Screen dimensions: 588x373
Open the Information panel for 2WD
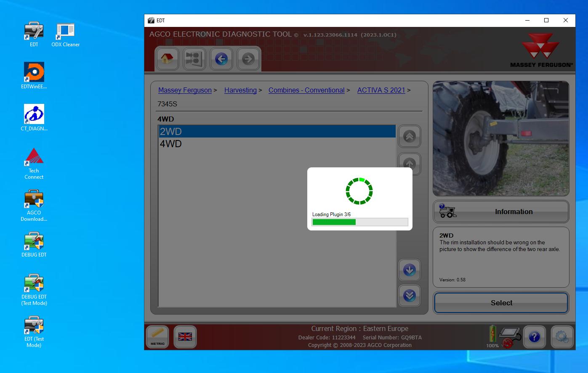click(500, 212)
